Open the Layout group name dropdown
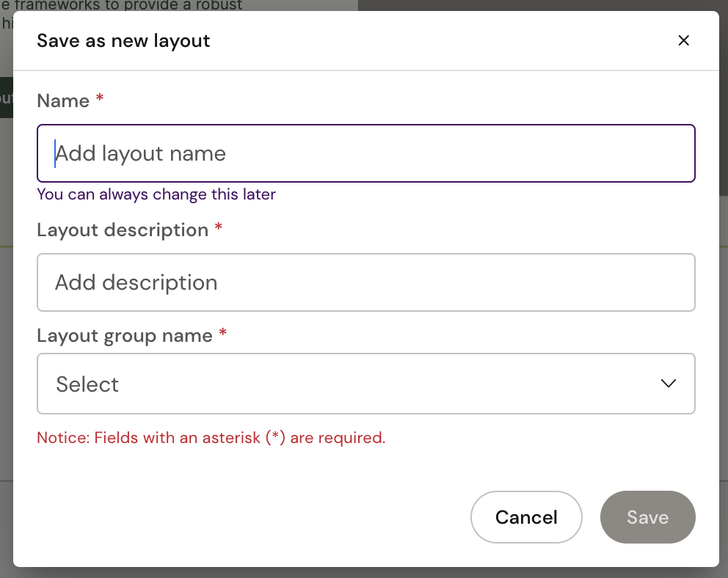Viewport: 728px width, 578px height. tap(365, 384)
